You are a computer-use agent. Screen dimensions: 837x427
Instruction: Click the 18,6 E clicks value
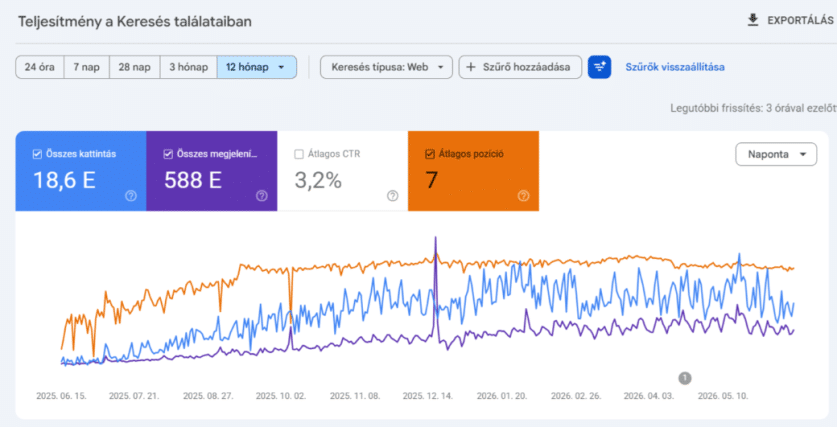pyautogui.click(x=64, y=180)
